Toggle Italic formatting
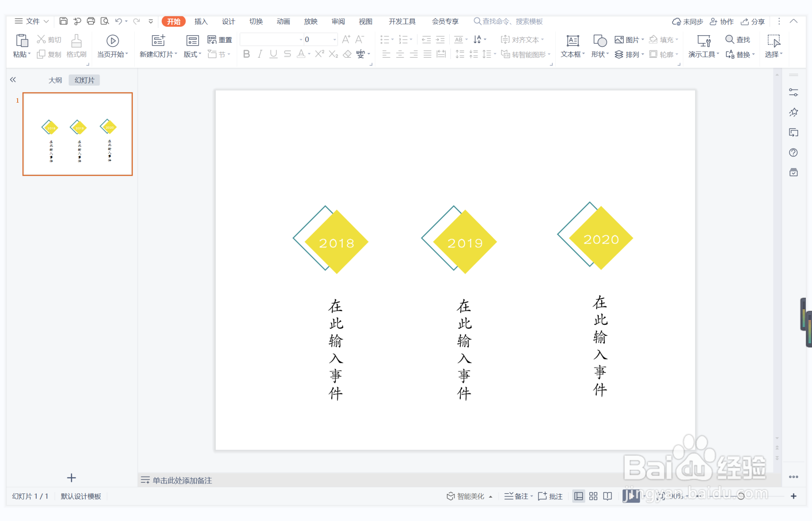The height and width of the screenshot is (521, 812). [x=260, y=54]
